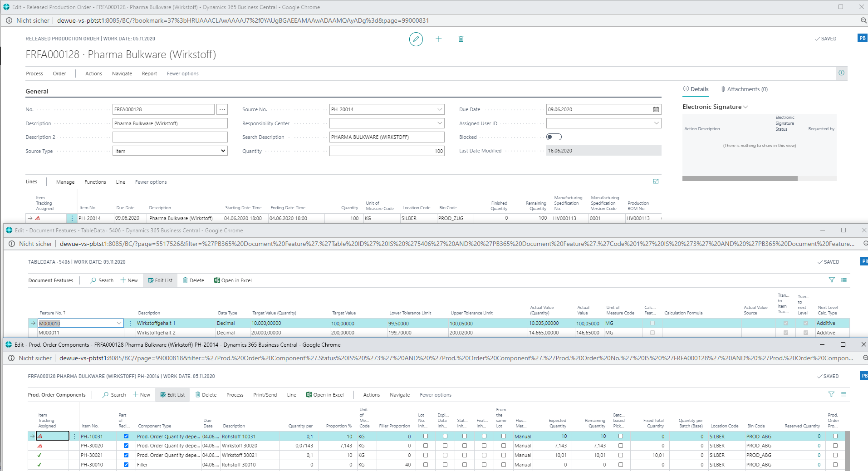The width and height of the screenshot is (868, 471).
Task: Toggle Part of Recipe checkbox for PH-10031
Action: coord(126,437)
